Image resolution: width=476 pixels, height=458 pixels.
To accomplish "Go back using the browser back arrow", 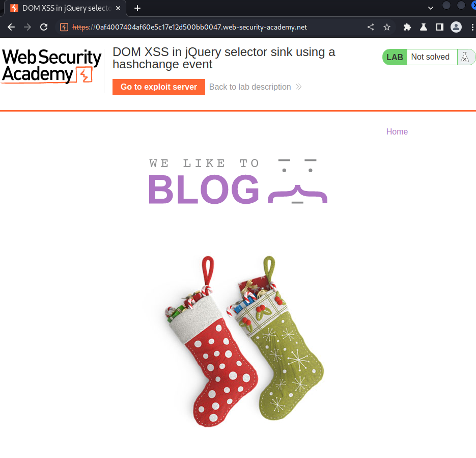I will (11, 28).
